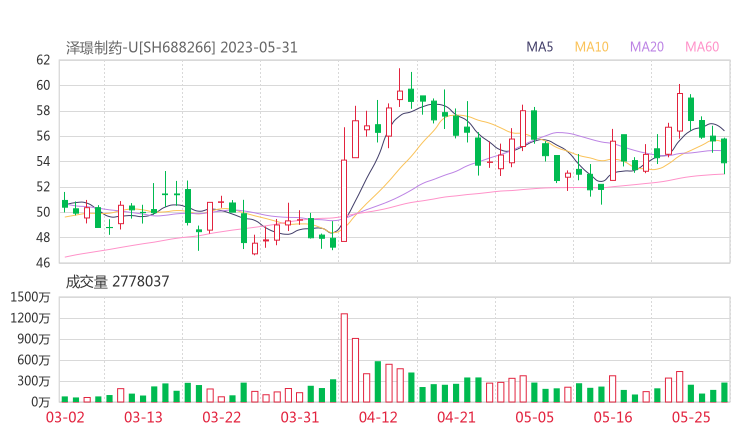Click the last green volume bar at right edge
Image resolution: width=740 pixels, height=440 pixels.
tap(724, 392)
